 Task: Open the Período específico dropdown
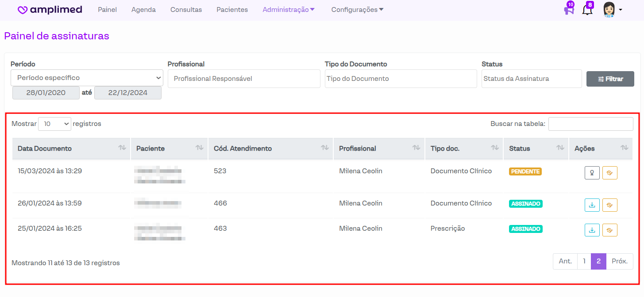(x=87, y=78)
